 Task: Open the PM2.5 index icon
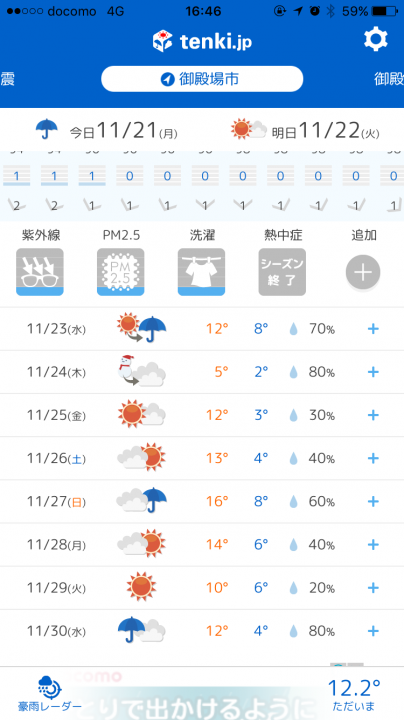pos(120,272)
